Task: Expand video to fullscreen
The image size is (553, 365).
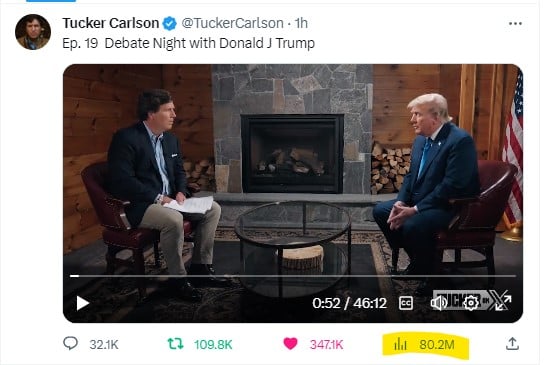Action: click(503, 303)
